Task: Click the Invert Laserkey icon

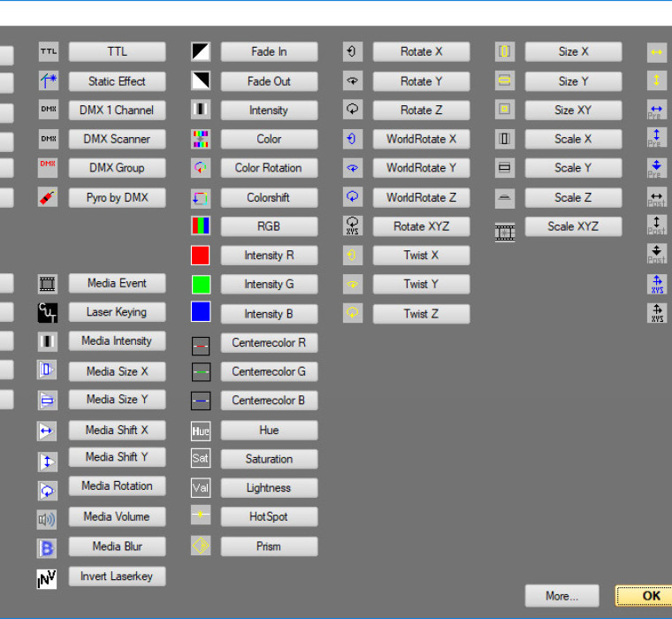Action: point(48,578)
